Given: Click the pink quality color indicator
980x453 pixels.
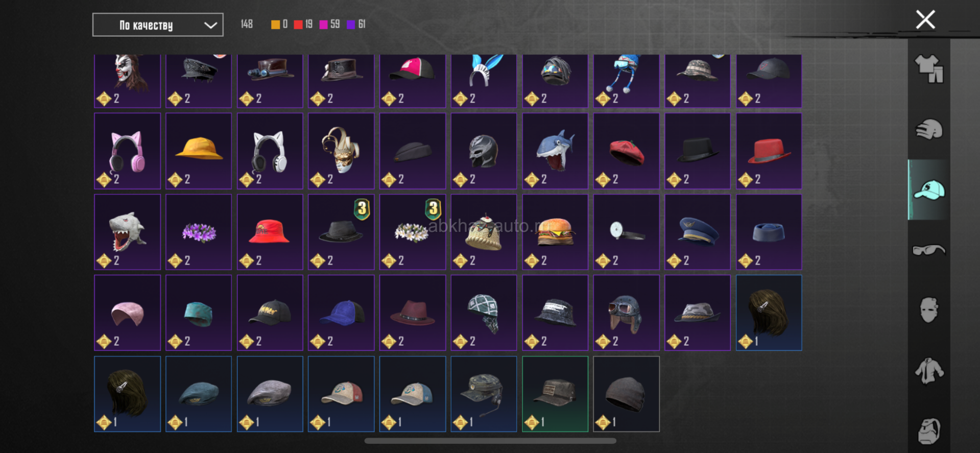Looking at the screenshot, I should (x=324, y=25).
